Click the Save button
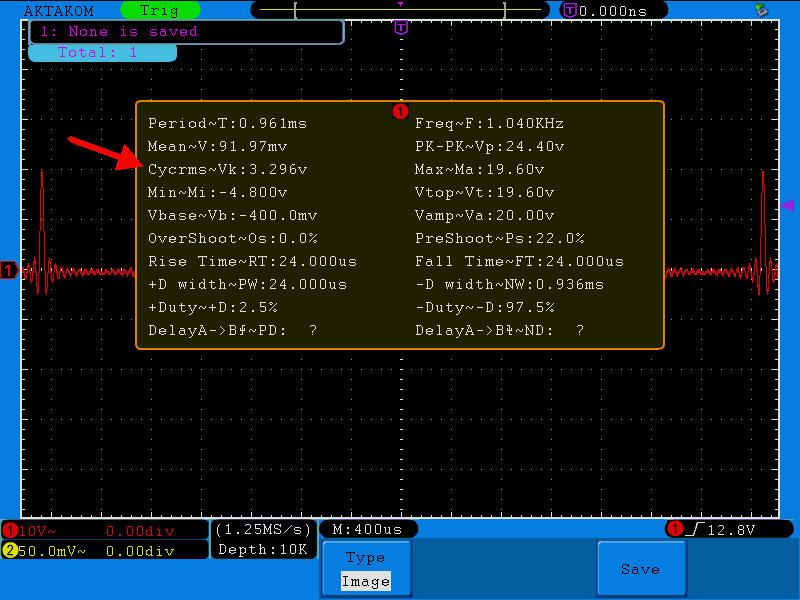This screenshot has width=800, height=600. [x=641, y=568]
